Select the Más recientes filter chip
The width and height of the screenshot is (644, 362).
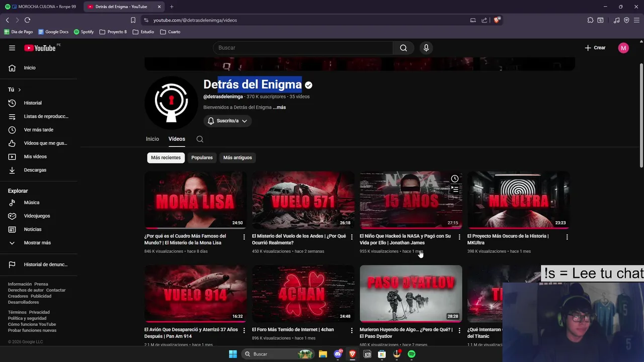point(166,157)
